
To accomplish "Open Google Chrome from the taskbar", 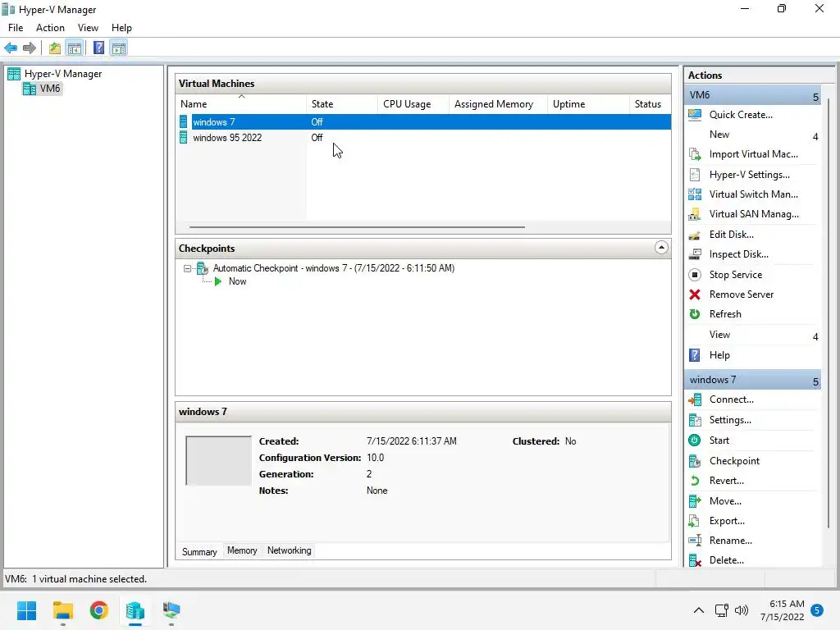I will tap(99, 610).
